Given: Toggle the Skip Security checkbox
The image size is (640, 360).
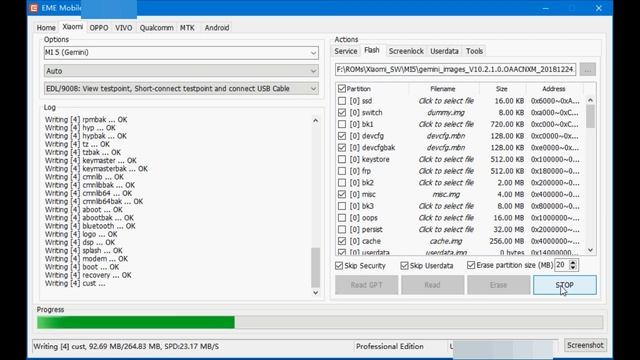Looking at the screenshot, I should (x=339, y=266).
